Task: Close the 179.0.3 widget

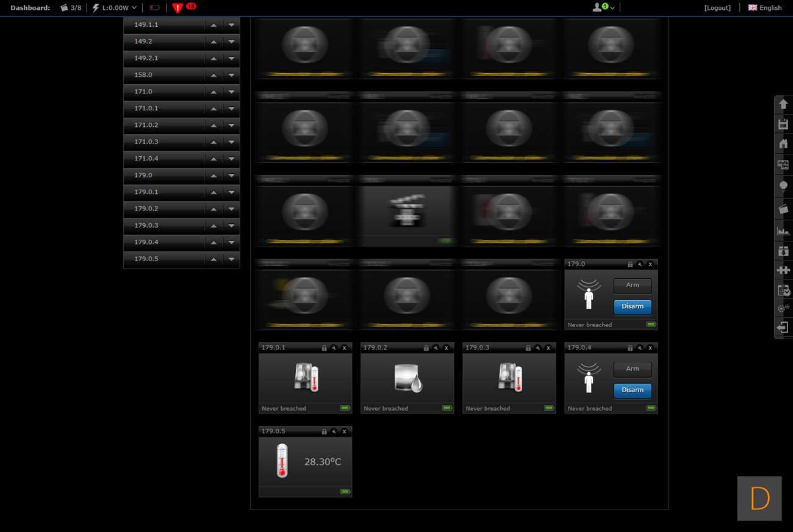Action: click(548, 348)
